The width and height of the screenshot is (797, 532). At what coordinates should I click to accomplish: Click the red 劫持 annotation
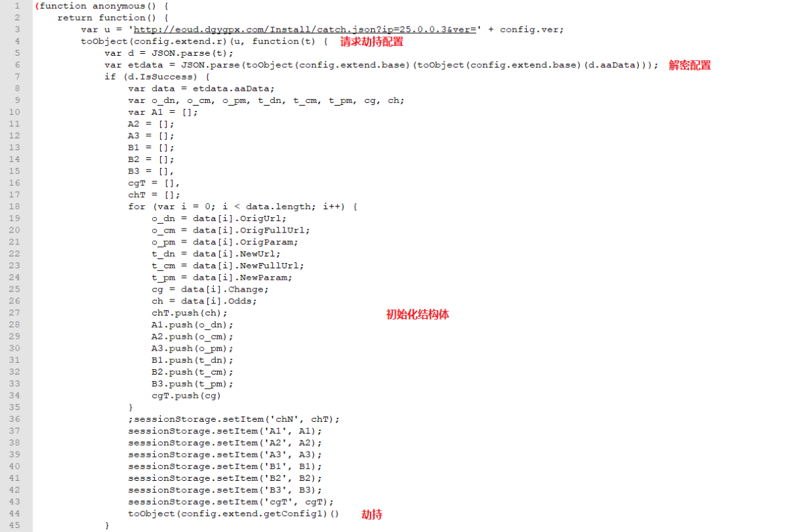pyautogui.click(x=372, y=514)
